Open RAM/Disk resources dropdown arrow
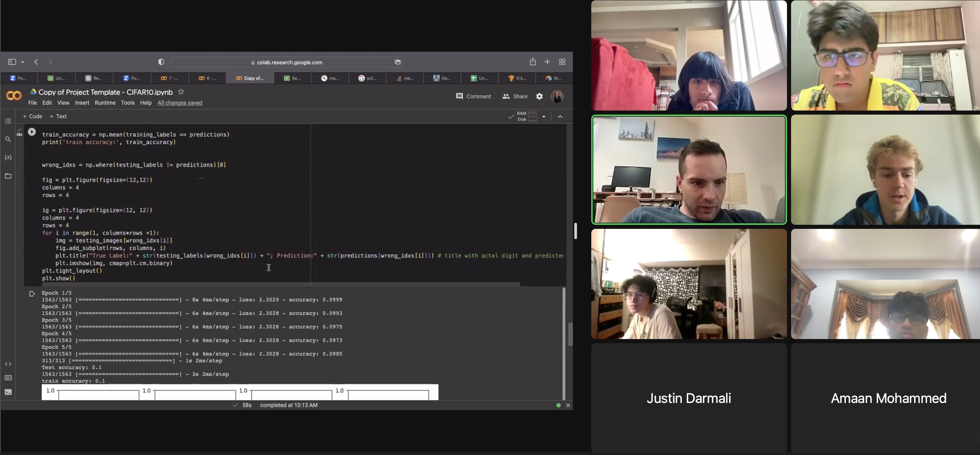Viewport: 980px width, 455px height. coord(544,117)
